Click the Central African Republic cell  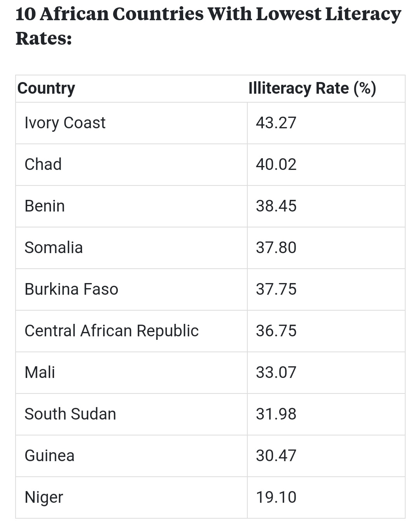pos(112,331)
